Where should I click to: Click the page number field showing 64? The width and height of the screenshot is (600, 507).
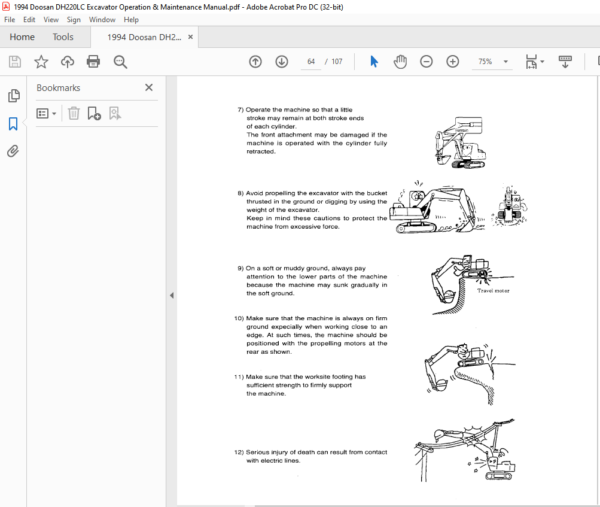(311, 62)
